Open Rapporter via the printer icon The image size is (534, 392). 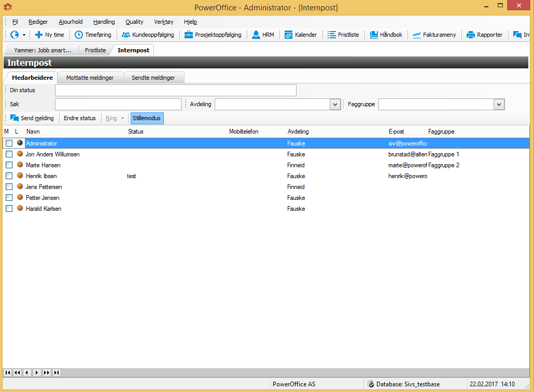471,35
